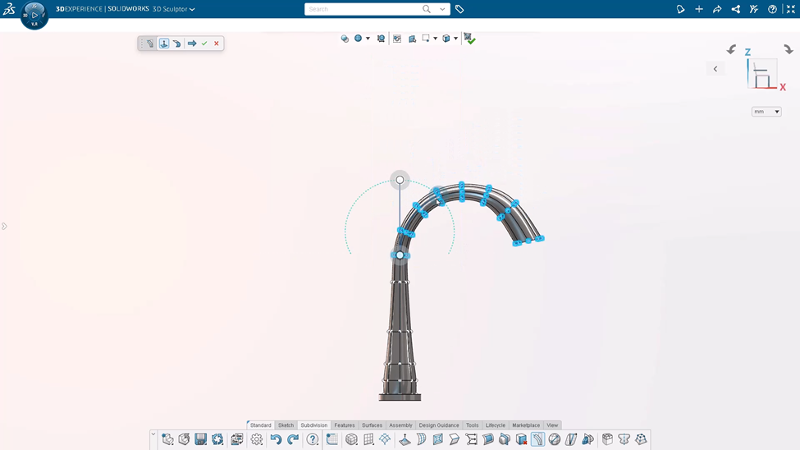Toggle the highlighted subdivision tool in bottom toolbar
800x450 pixels.
point(538,439)
